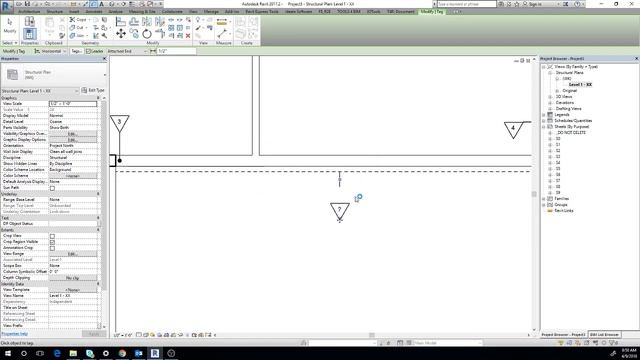Image resolution: width=640 pixels, height=360 pixels.
Task: Switch to Project Browser bottom tab
Action: (563, 335)
